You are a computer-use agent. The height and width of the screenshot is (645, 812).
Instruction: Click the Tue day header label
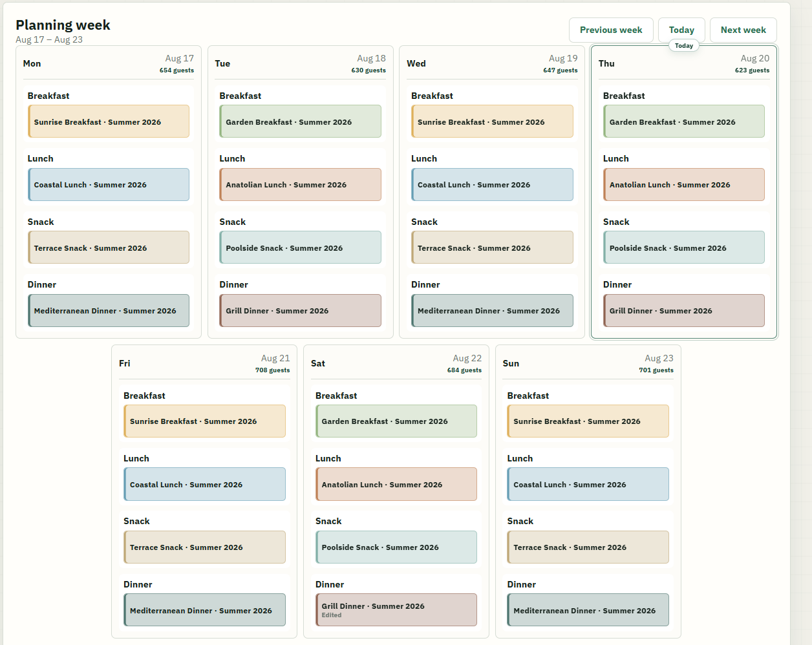(x=222, y=63)
